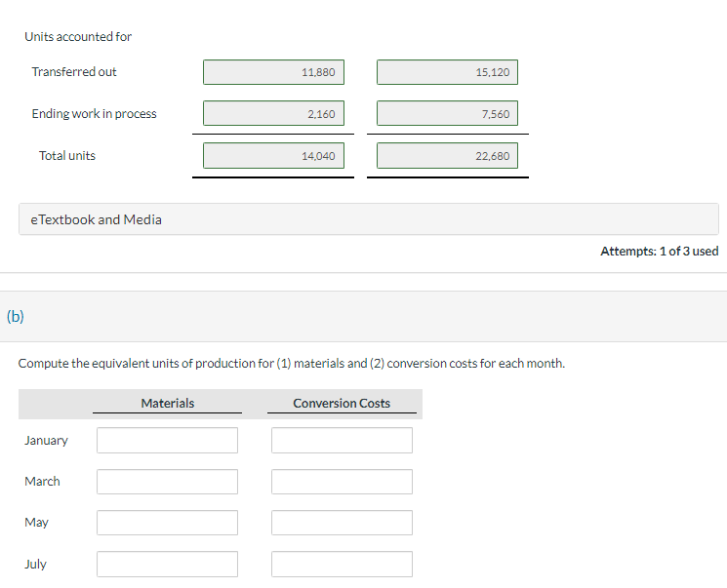Image resolution: width=727 pixels, height=588 pixels.
Task: Click 'Transferred out' label
Action: click(x=74, y=72)
